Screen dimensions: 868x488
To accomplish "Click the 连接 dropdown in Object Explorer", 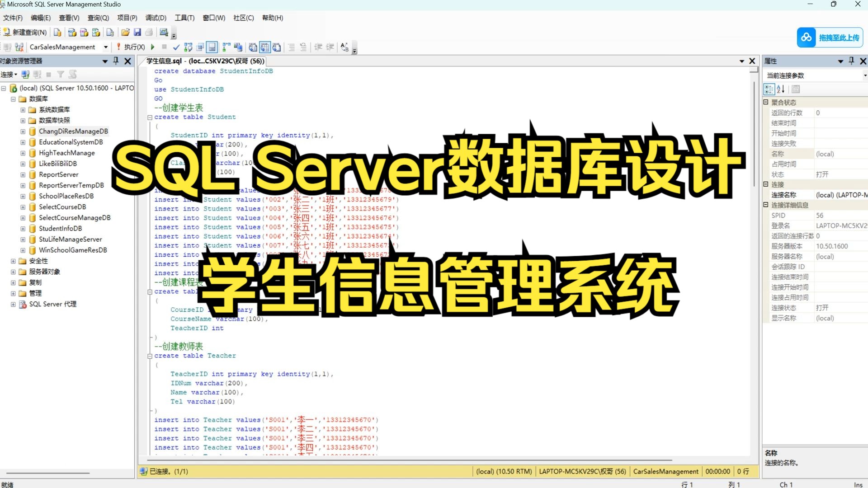I will 9,74.
